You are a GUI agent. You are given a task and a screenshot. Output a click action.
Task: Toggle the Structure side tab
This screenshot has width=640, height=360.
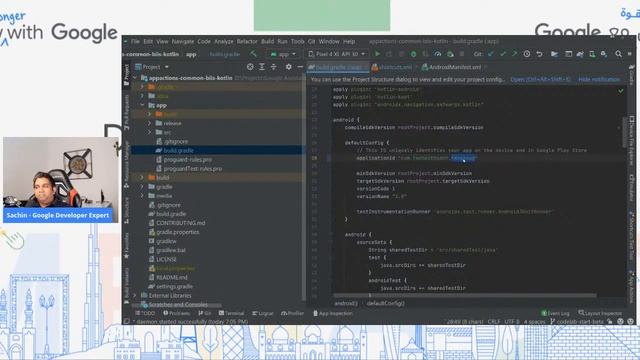click(127, 210)
